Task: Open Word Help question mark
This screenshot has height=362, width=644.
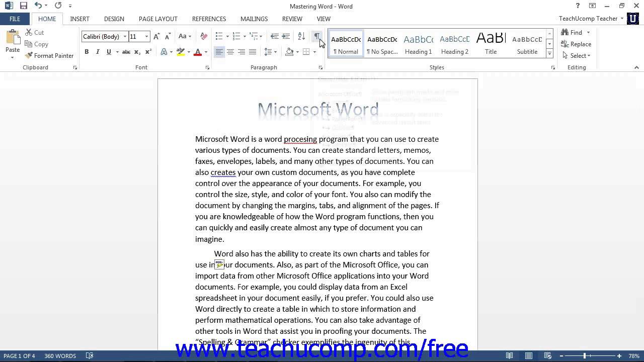Action: (578, 6)
